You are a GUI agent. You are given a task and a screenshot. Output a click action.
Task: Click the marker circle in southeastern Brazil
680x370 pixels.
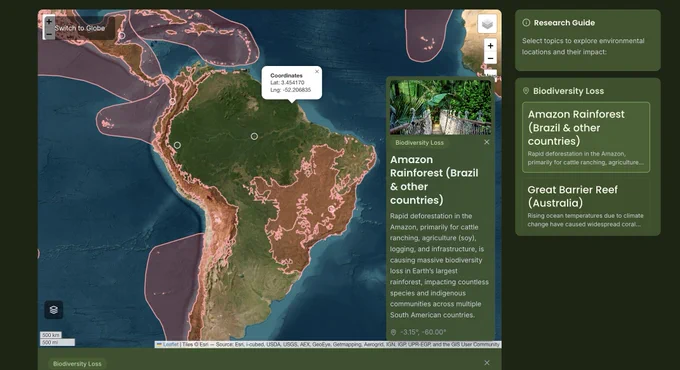(x=332, y=209)
